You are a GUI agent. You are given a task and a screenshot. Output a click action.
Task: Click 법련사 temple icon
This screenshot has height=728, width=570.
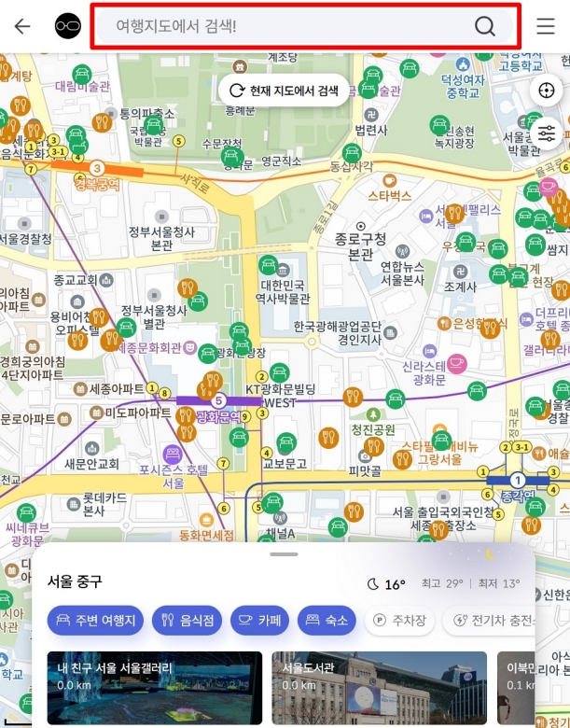371,114
